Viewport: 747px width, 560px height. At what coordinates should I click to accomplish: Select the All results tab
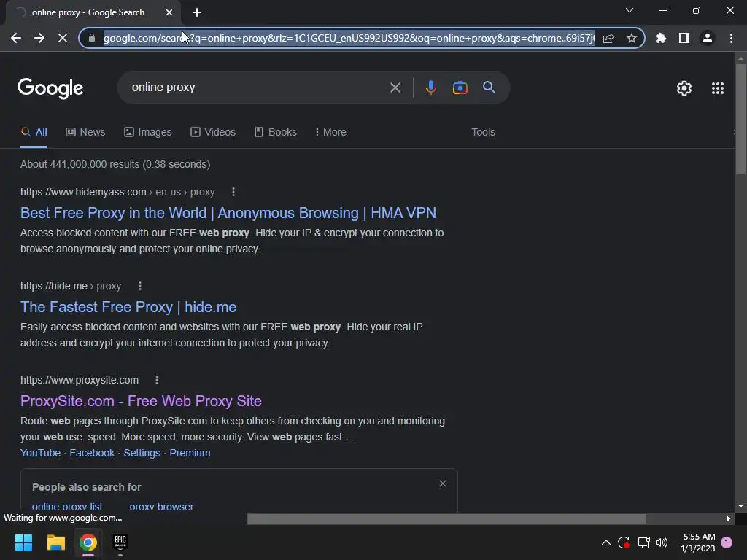(34, 132)
